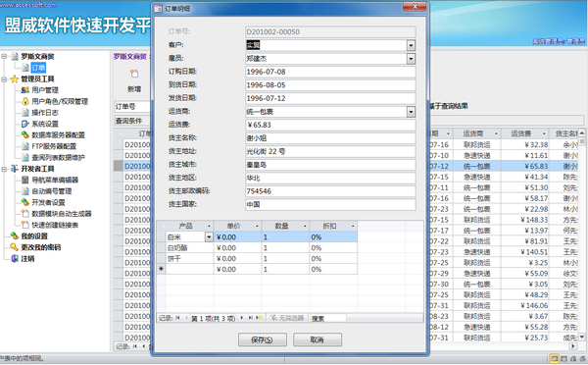The height and width of the screenshot is (365, 588).
Task: Select 我的设置 in navigation tree
Action: click(34, 236)
